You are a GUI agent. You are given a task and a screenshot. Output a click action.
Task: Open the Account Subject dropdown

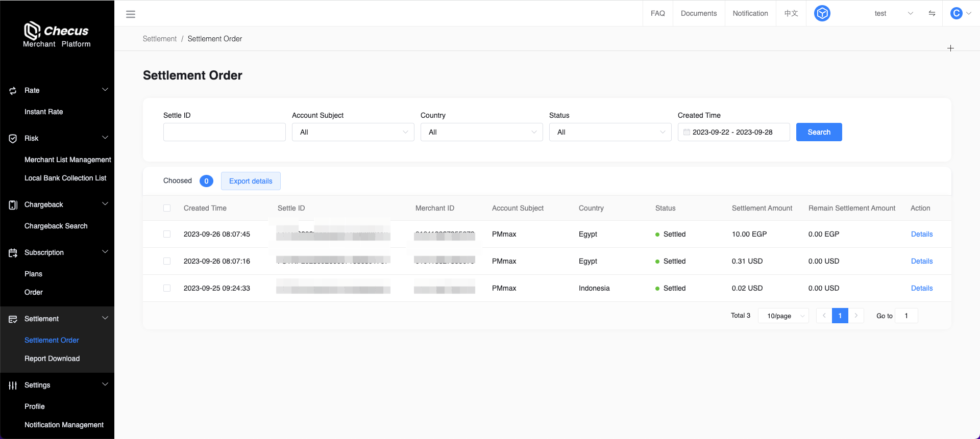click(353, 132)
